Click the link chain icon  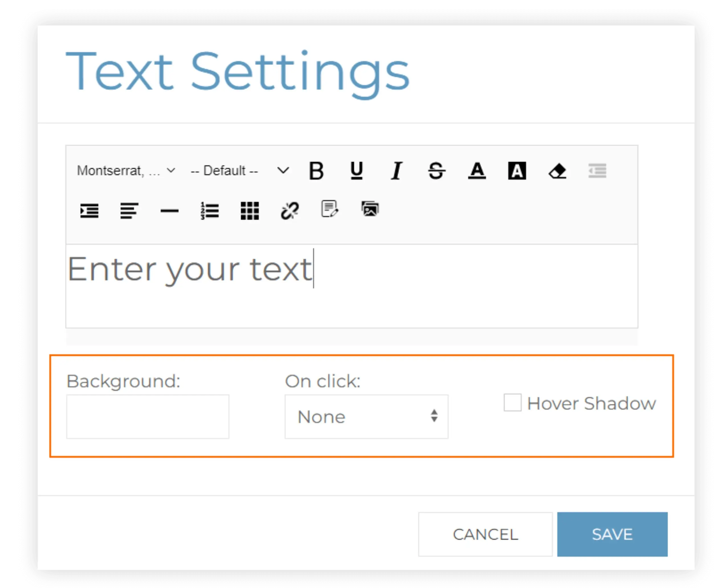(x=290, y=211)
